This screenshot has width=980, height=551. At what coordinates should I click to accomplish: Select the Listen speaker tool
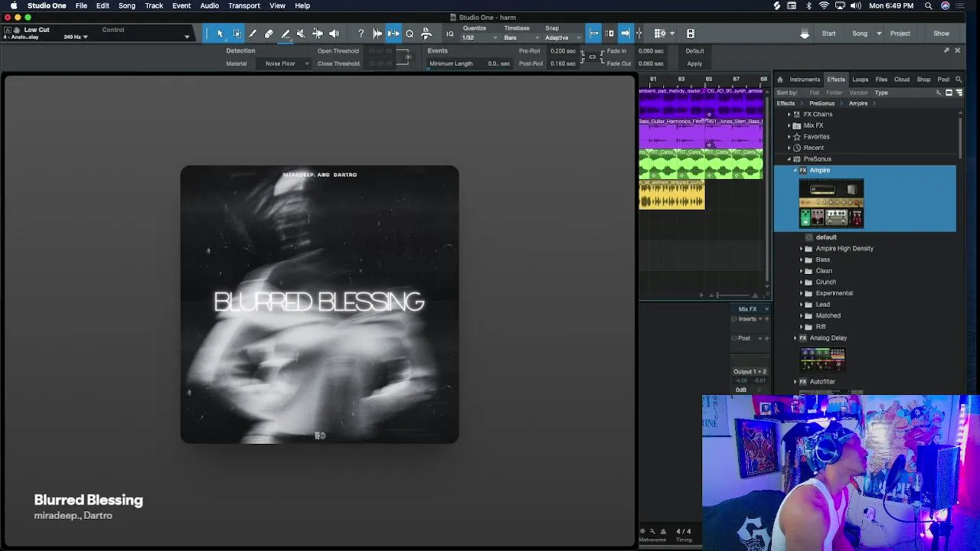pyautogui.click(x=334, y=34)
